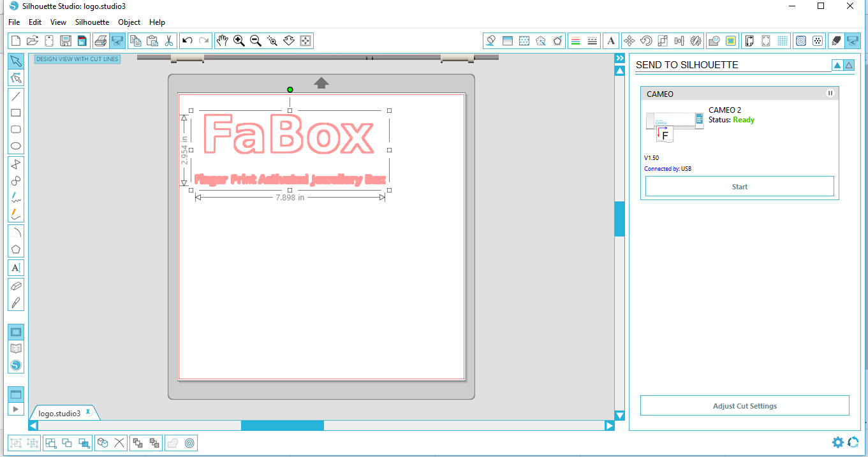Open the Align panel icon
The height and width of the screenshot is (457, 868).
679,41
